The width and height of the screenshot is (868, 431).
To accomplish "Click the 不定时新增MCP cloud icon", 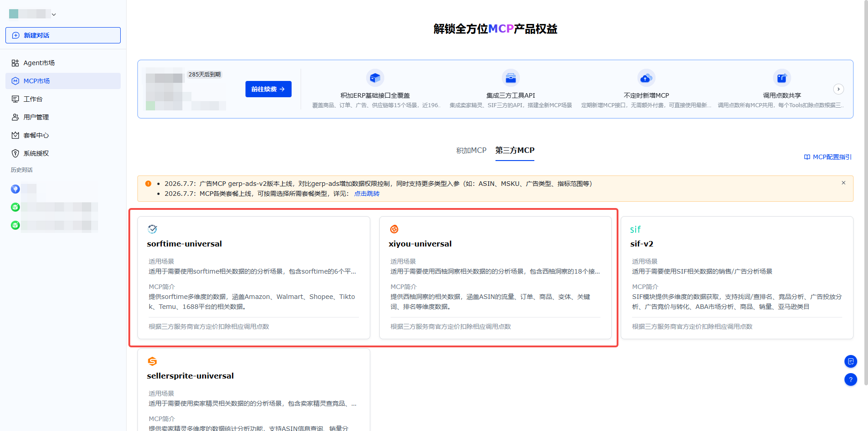I will (x=646, y=78).
